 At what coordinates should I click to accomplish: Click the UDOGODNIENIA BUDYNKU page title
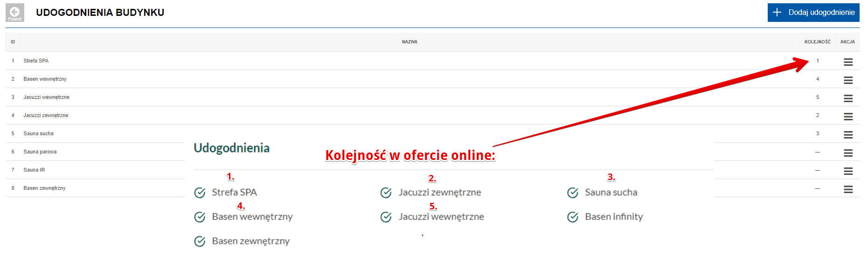100,13
